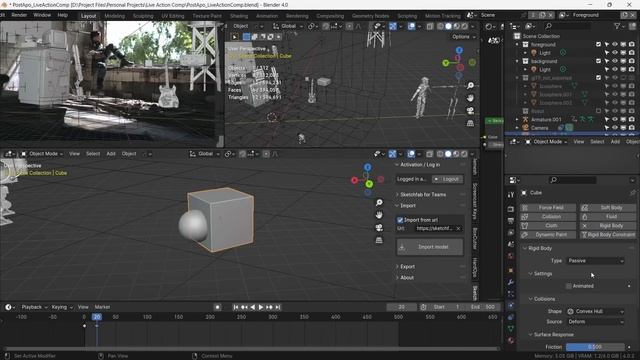640x360 pixels.
Task: Open the Physics properties tab icon
Action: tap(511, 305)
